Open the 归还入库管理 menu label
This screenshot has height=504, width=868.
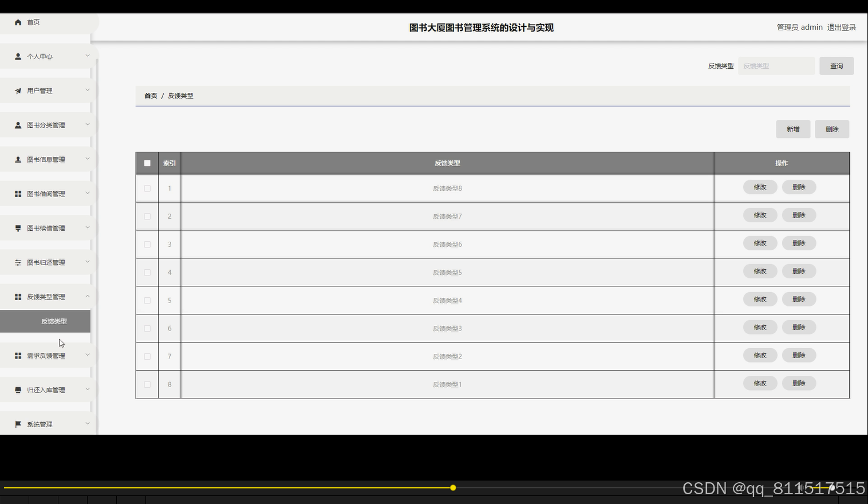pyautogui.click(x=46, y=390)
